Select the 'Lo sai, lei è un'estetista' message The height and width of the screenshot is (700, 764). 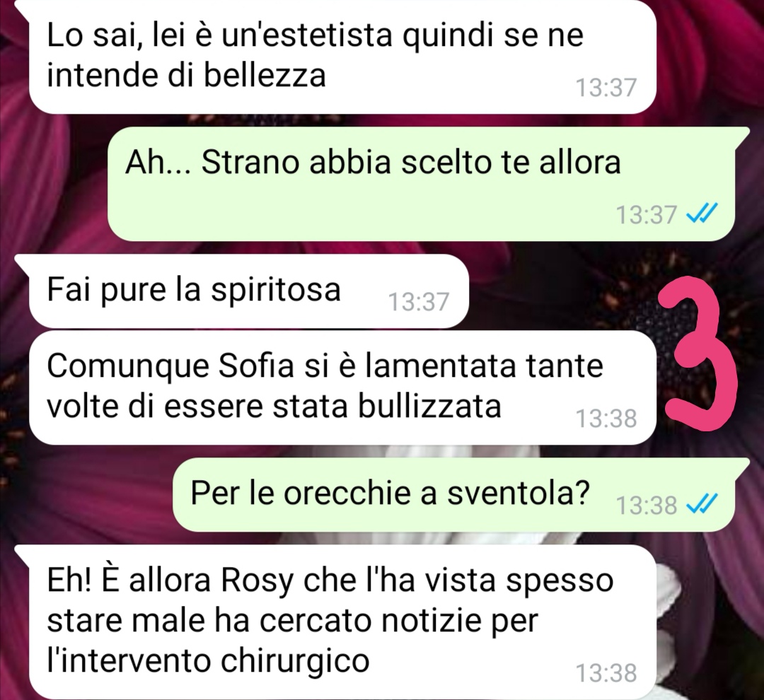(x=342, y=56)
